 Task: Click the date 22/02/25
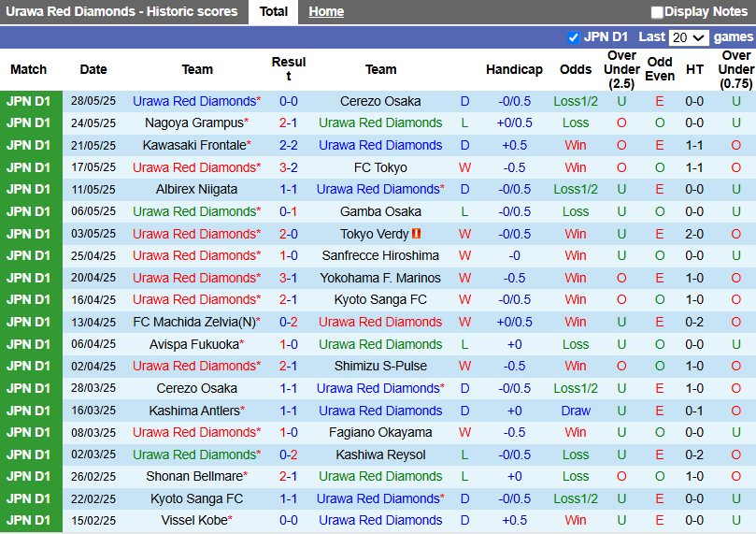coord(93,498)
